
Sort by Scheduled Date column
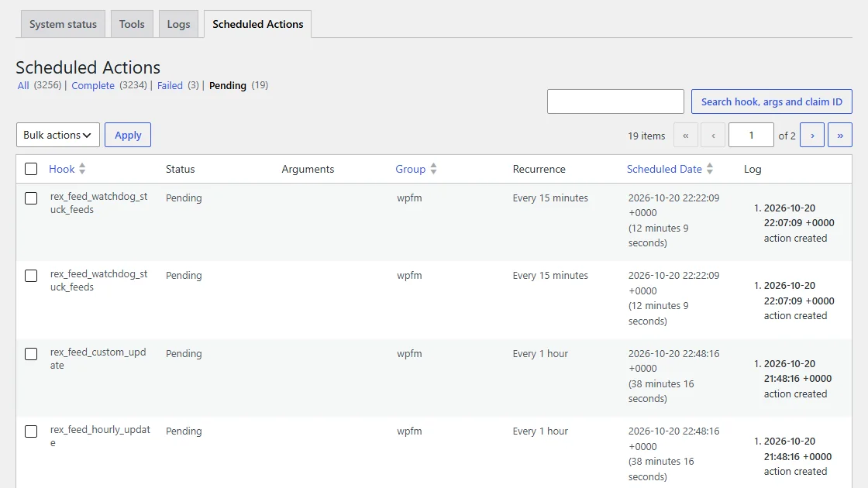pyautogui.click(x=663, y=170)
